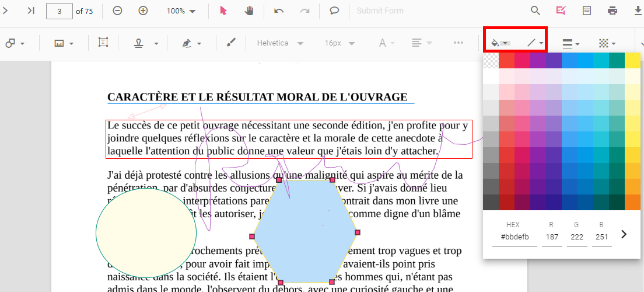644x292 pixels.
Task: Click text "J'ai déjà protesté contre les allusions"
Action: [x=189, y=175]
